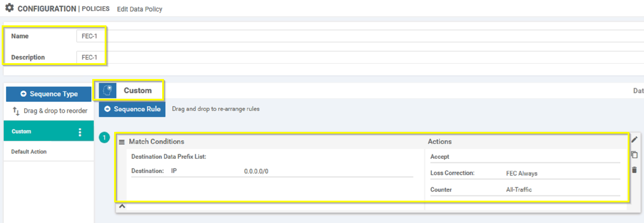The image size is (644, 223).
Task: Click the Configuration gear icon
Action: pos(9,8)
